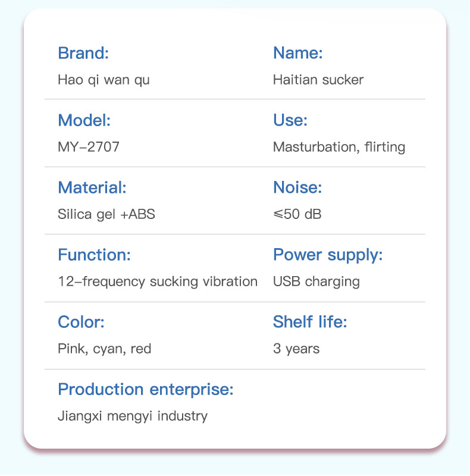Select the "12-frequency sucking vibration" text

pyautogui.click(x=158, y=281)
